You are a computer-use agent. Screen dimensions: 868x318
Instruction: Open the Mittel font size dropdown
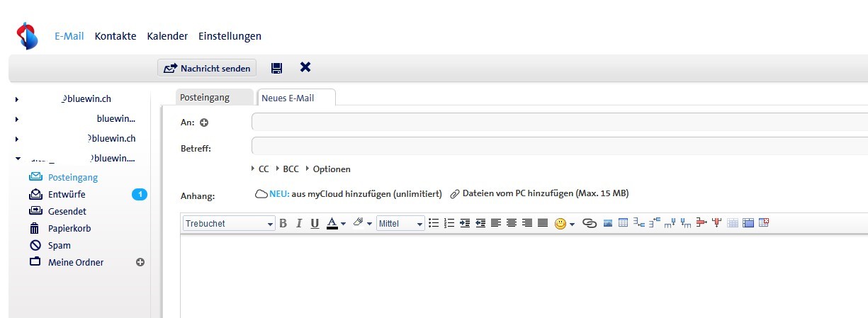(x=401, y=223)
